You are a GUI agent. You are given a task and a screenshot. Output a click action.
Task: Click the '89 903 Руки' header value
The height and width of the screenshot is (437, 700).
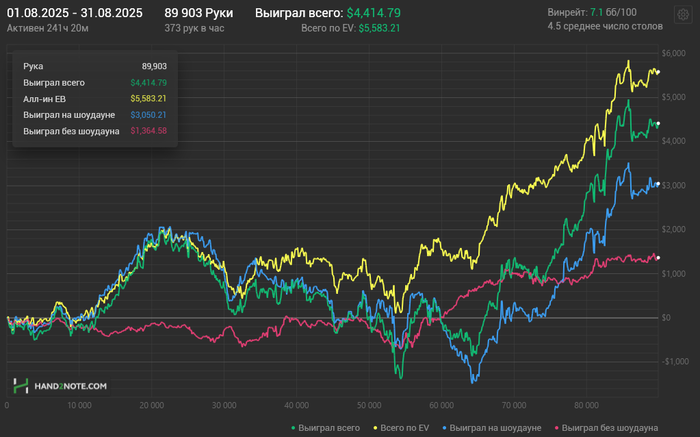coord(199,13)
